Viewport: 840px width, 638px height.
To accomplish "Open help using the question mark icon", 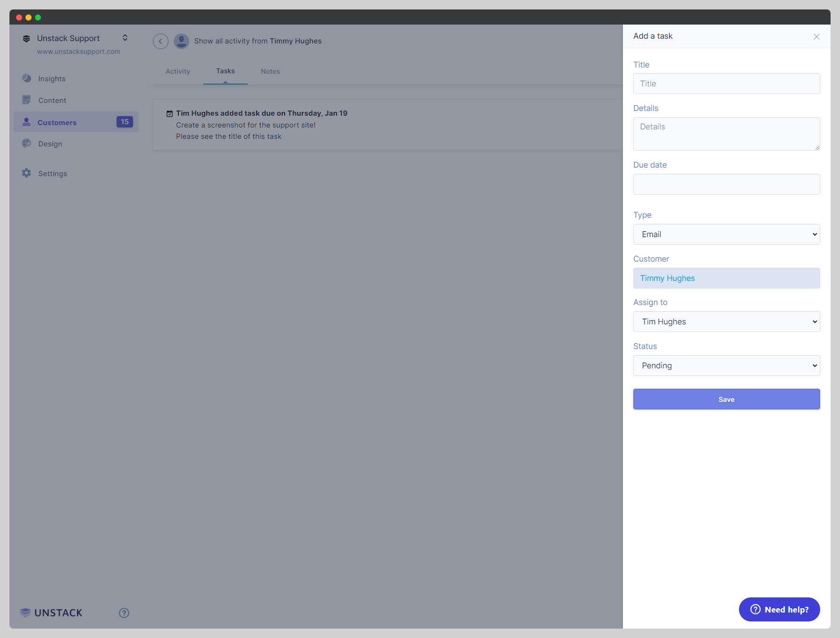I will point(124,612).
